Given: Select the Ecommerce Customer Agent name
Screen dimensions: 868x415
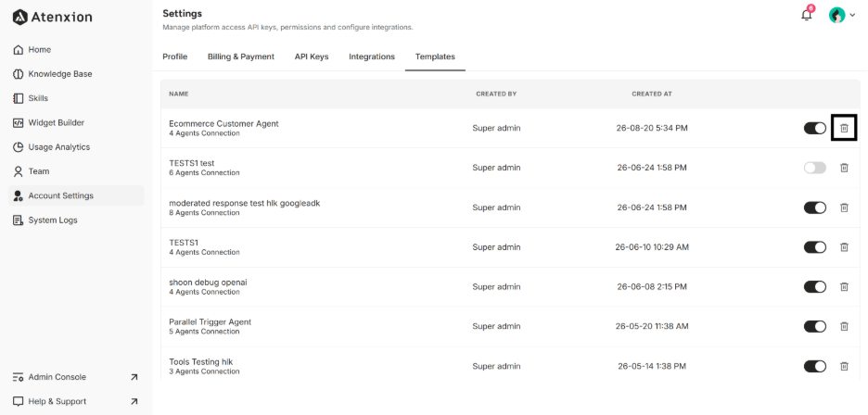Looking at the screenshot, I should (223, 124).
